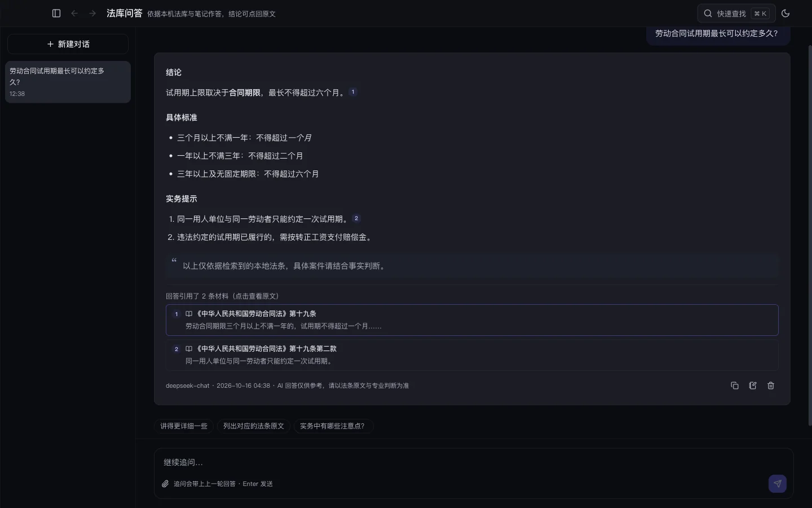Open source 《中华人民共和国劳动合同法》第十九条
Viewport: 812px width, 508px height.
click(472, 319)
